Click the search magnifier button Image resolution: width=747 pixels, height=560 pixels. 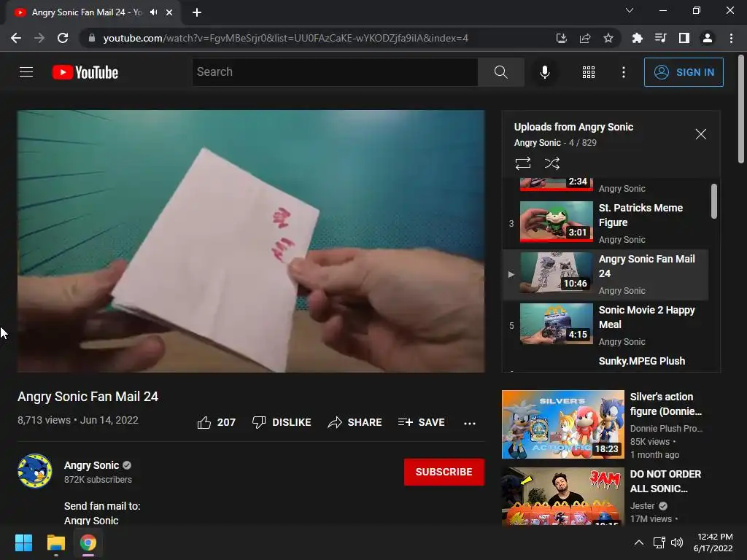tap(500, 72)
